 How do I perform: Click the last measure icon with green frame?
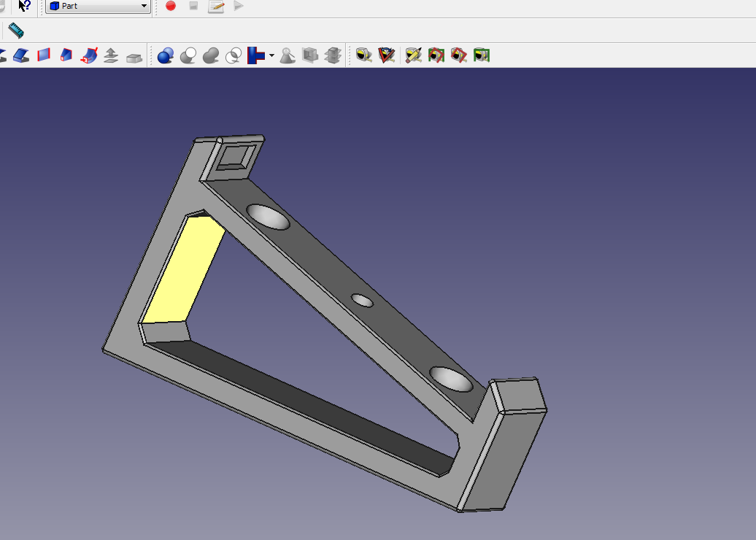pyautogui.click(x=482, y=55)
